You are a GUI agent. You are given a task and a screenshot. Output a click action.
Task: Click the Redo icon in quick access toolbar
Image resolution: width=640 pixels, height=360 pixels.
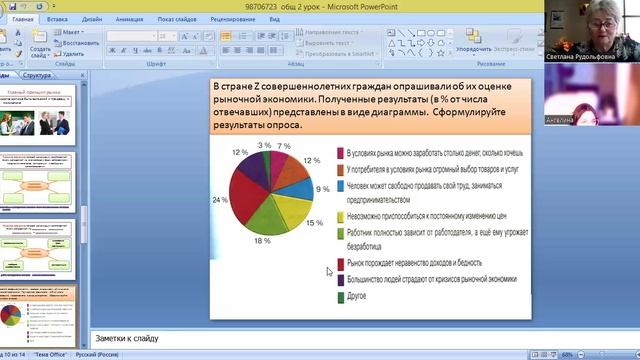[x=39, y=6]
